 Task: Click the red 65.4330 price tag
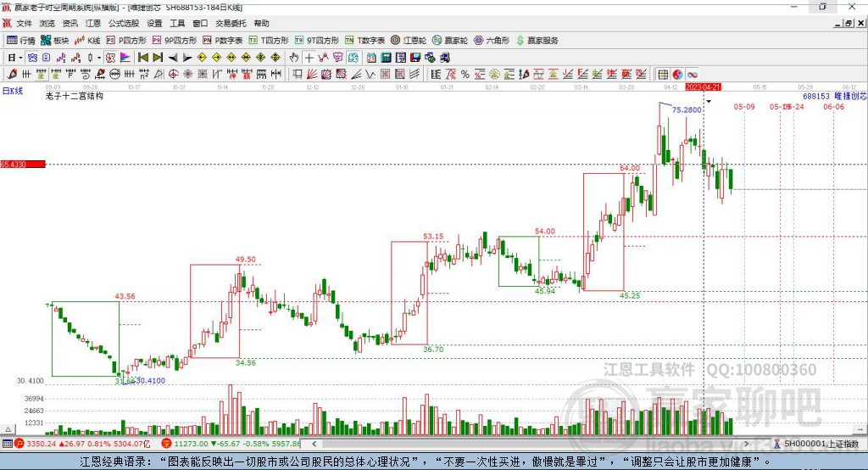point(23,164)
